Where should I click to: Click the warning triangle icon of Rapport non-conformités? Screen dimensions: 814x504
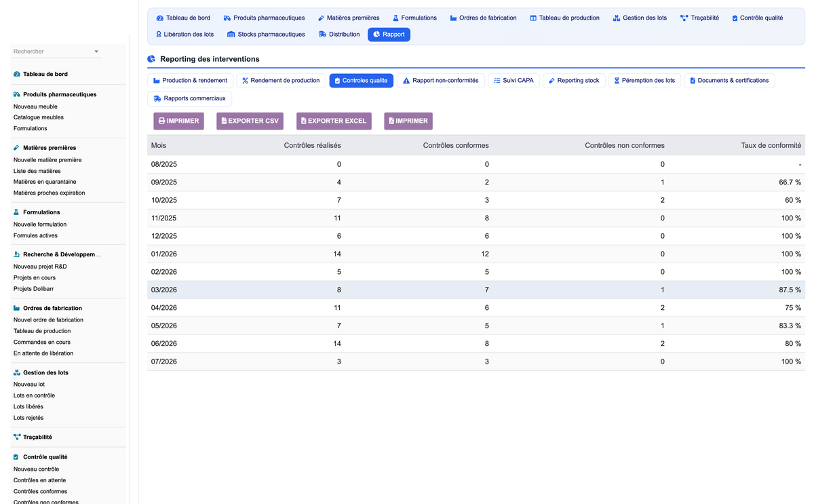pyautogui.click(x=406, y=81)
